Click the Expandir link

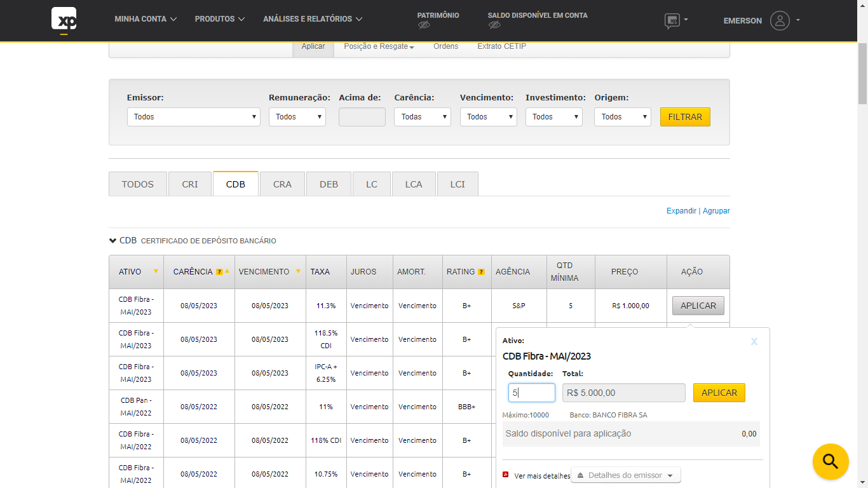click(681, 211)
